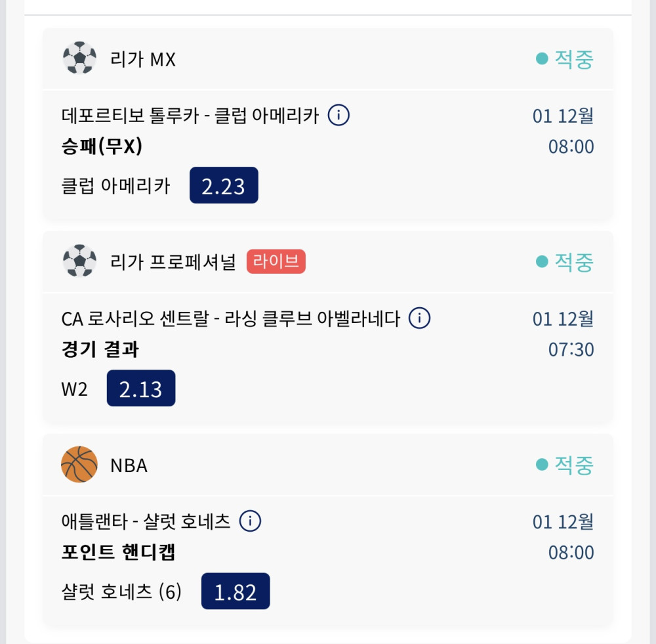Click the 데포르티보 톨루카 - 클럽 아메리카 match title
This screenshot has width=656, height=644.
190,116
